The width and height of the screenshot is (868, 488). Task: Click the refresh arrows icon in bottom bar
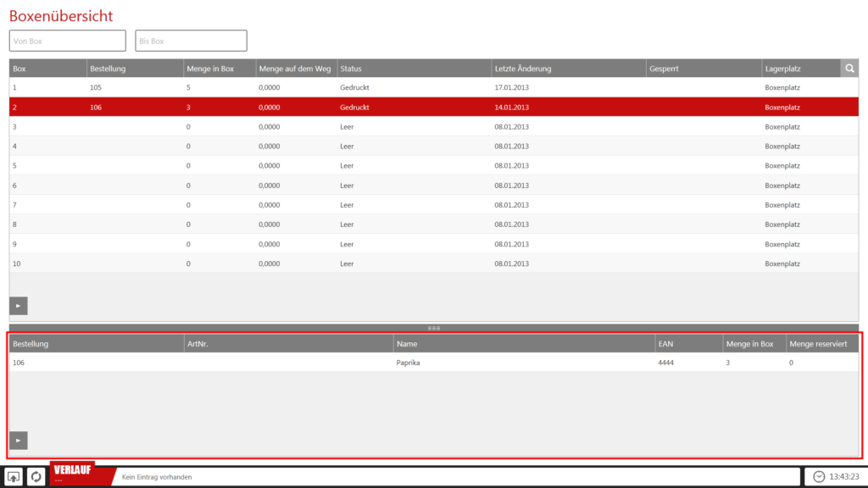click(x=36, y=477)
